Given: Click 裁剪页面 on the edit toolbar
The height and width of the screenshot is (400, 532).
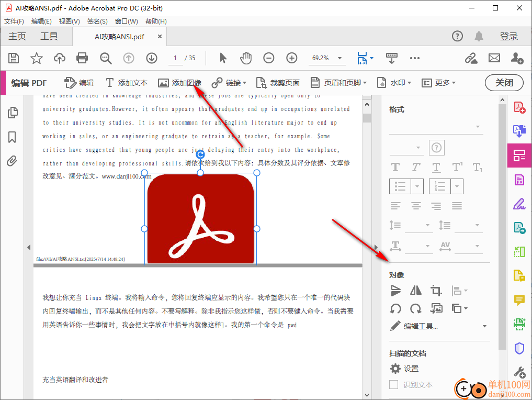Looking at the screenshot, I should pos(278,83).
